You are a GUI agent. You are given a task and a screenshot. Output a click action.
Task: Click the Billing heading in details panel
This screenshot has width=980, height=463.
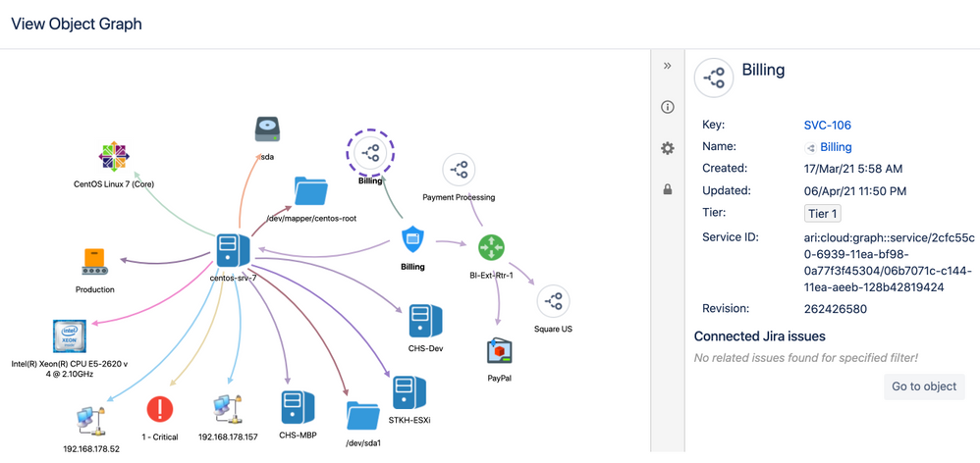tap(763, 70)
